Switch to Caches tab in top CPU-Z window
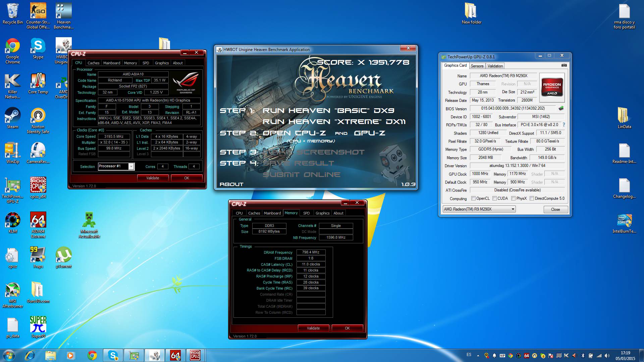 tap(93, 63)
